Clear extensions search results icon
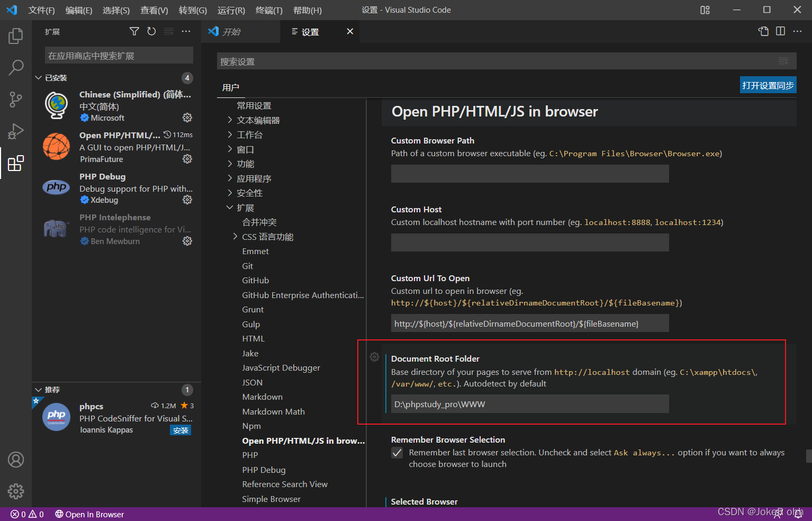 169,32
